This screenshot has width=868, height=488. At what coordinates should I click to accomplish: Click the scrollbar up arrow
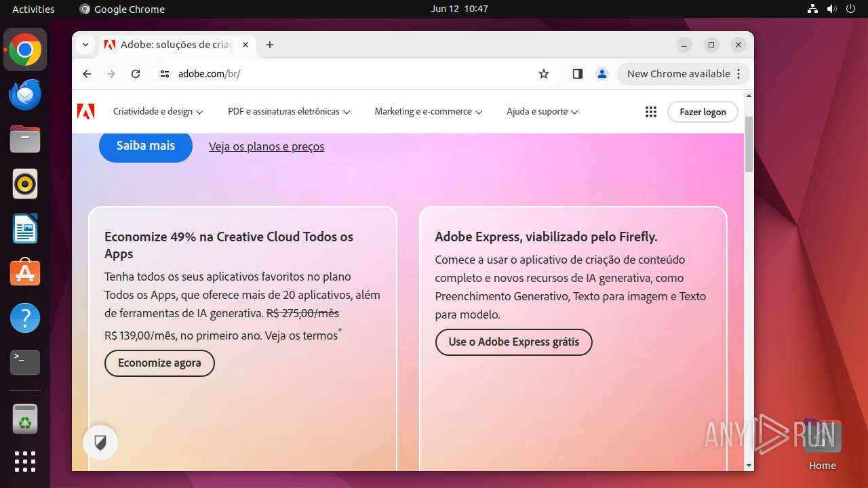pyautogui.click(x=749, y=96)
